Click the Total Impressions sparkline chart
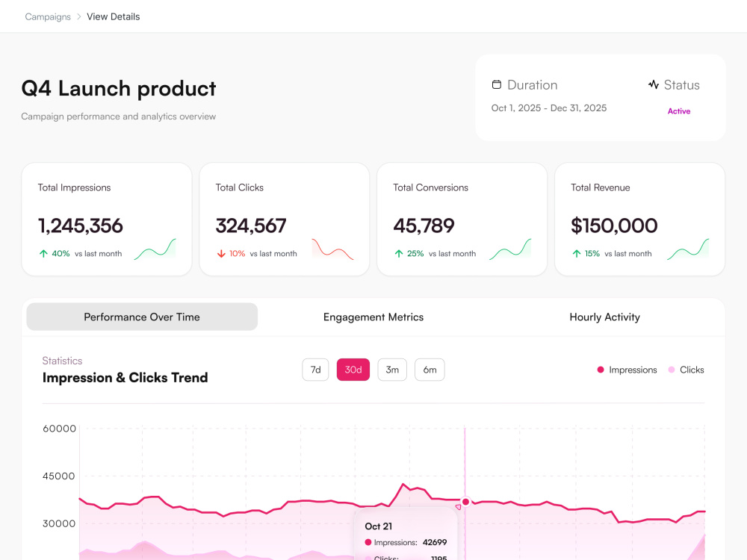747x560 pixels. coord(155,249)
